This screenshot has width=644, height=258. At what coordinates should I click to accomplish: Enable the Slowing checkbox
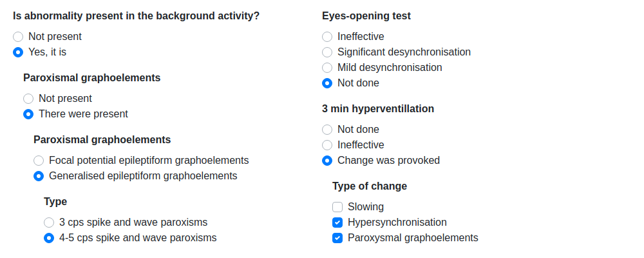click(337, 207)
